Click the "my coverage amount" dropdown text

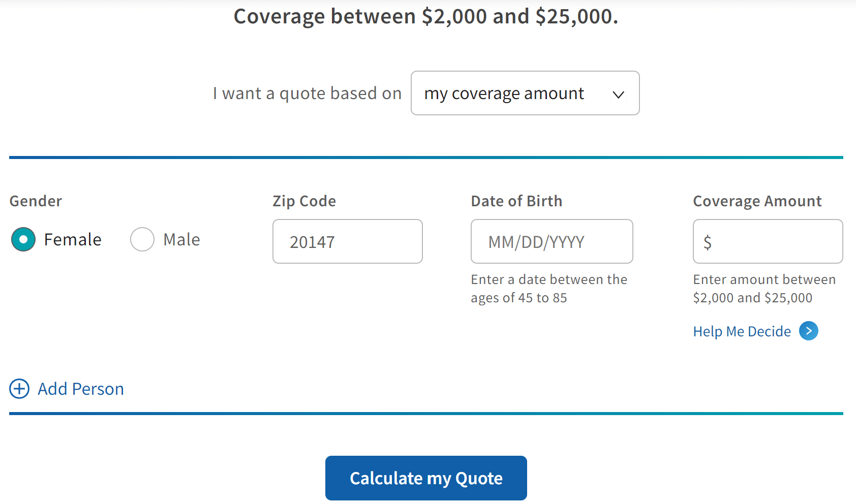point(504,93)
